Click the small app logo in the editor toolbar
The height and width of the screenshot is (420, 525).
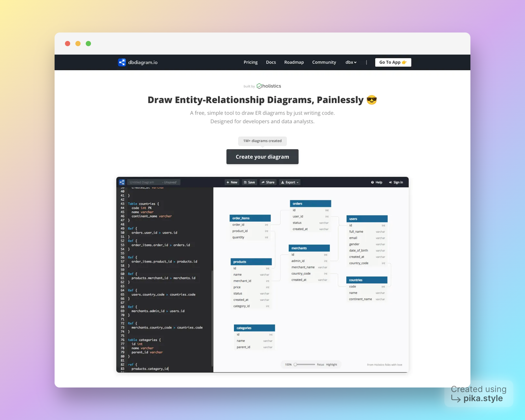122,182
